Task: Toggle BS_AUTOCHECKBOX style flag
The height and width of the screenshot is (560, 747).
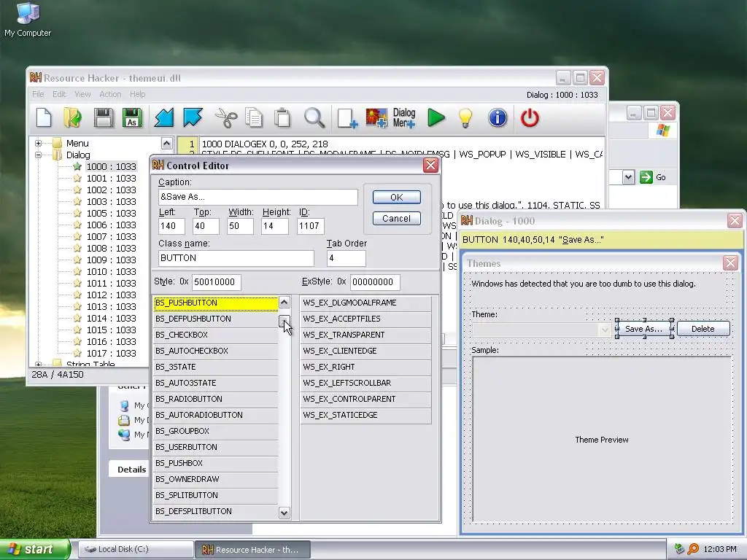Action: point(216,351)
